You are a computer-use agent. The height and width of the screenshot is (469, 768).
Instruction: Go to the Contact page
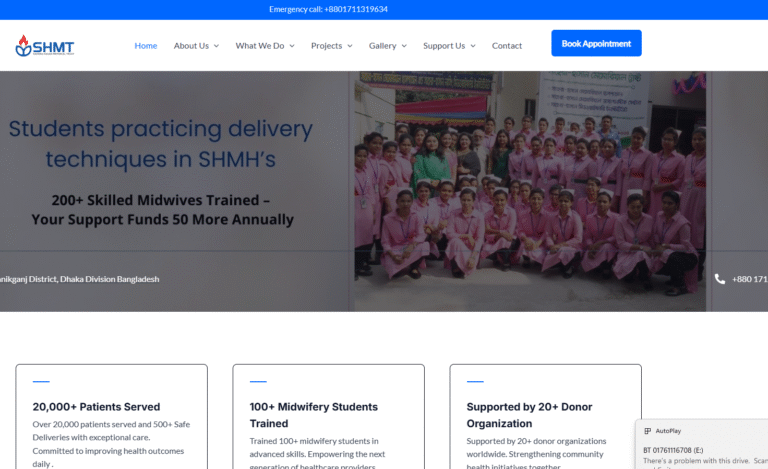506,46
